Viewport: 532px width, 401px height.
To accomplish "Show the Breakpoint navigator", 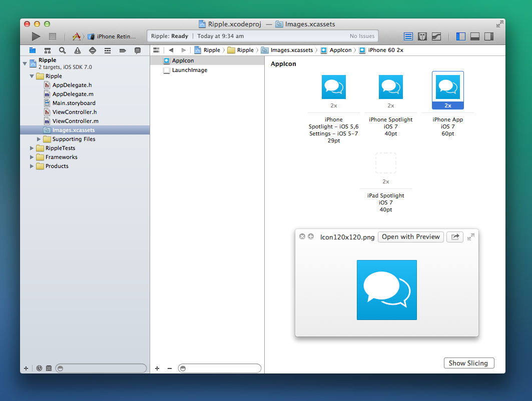I will pos(123,50).
